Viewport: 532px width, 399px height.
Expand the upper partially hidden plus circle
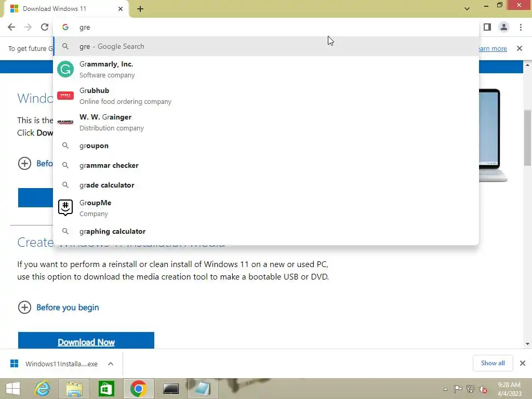(24, 164)
